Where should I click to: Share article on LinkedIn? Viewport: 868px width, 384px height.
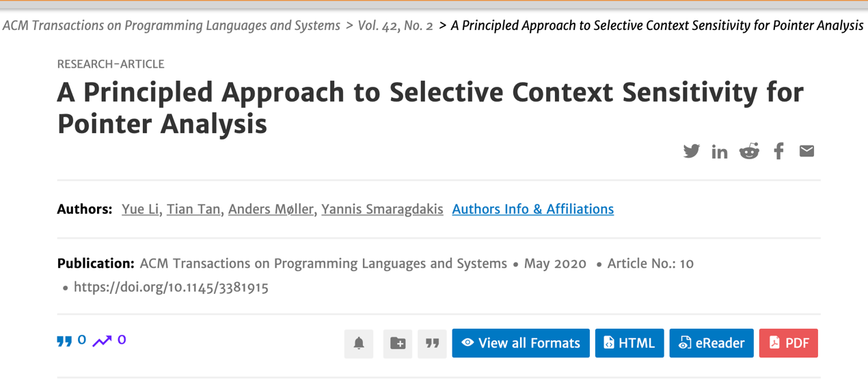coord(720,152)
